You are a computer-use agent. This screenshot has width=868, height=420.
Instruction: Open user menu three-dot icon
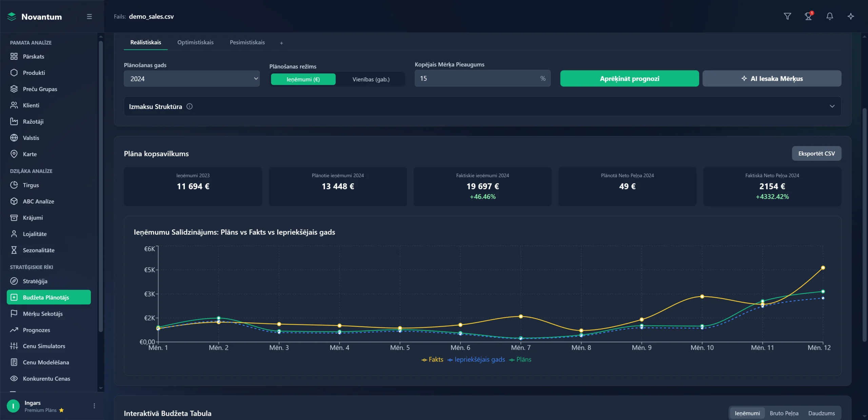click(x=94, y=406)
